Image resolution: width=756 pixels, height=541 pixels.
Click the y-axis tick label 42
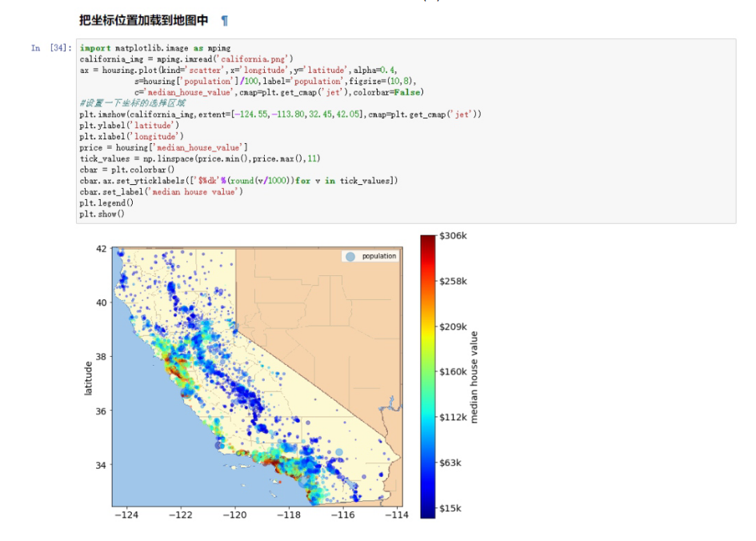pyautogui.click(x=102, y=249)
